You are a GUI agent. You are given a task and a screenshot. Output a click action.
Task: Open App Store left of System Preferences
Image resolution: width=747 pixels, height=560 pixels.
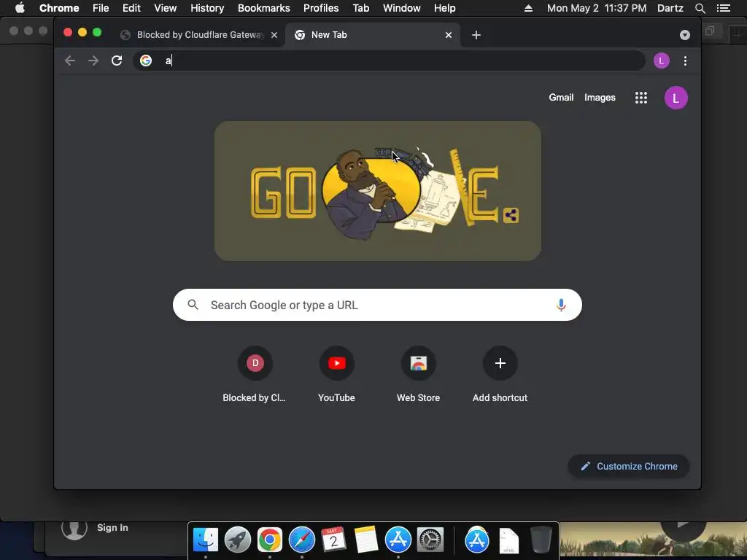click(398, 540)
